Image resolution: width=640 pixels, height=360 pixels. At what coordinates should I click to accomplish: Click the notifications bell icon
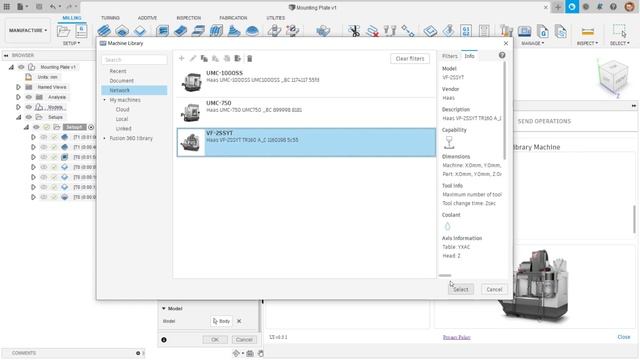pyautogui.click(x=600, y=7)
